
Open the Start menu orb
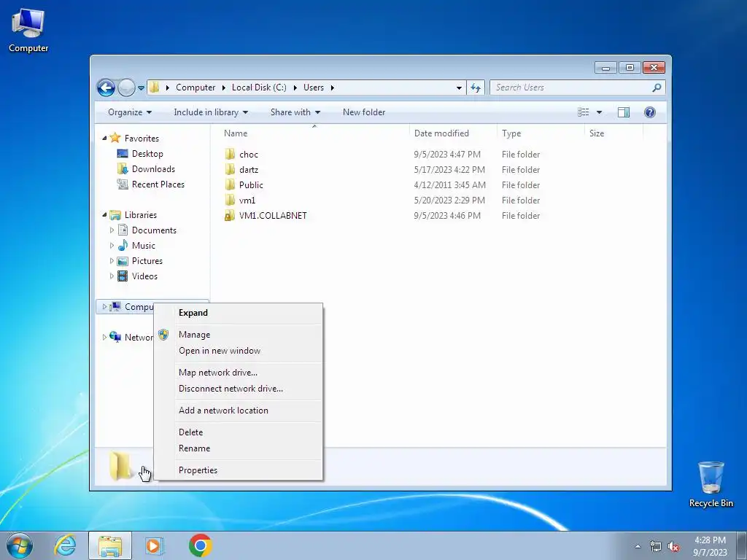20,545
